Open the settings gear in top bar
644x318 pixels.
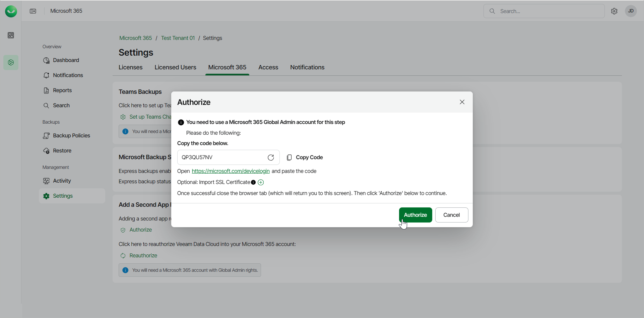click(x=614, y=11)
